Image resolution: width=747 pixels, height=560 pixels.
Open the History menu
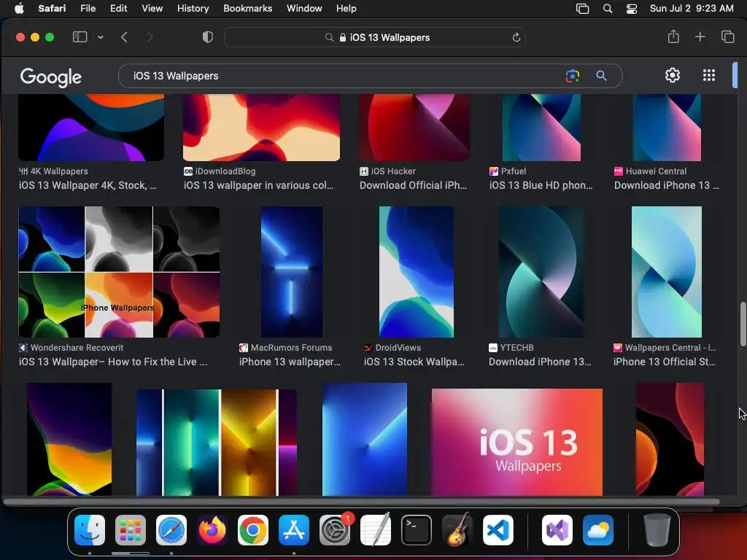pos(193,9)
